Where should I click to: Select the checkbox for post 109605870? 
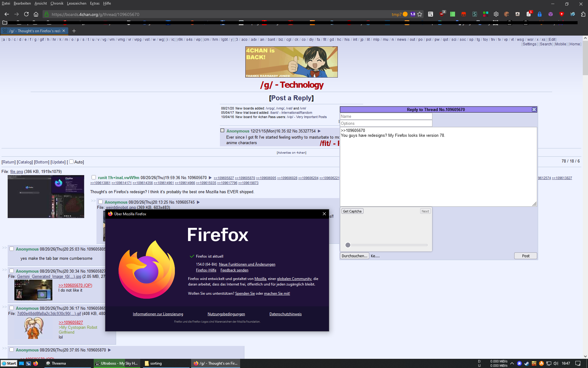pyautogui.click(x=11, y=350)
